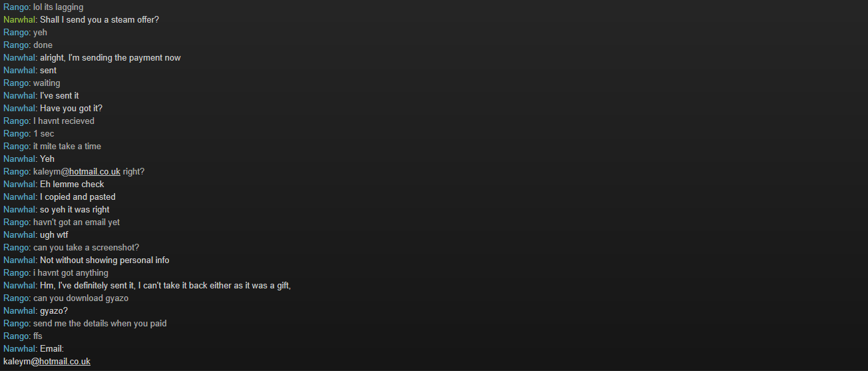Image resolution: width=868 pixels, height=371 pixels.
Task: Click the 'Not without showing personal info' message
Action: [x=105, y=260]
